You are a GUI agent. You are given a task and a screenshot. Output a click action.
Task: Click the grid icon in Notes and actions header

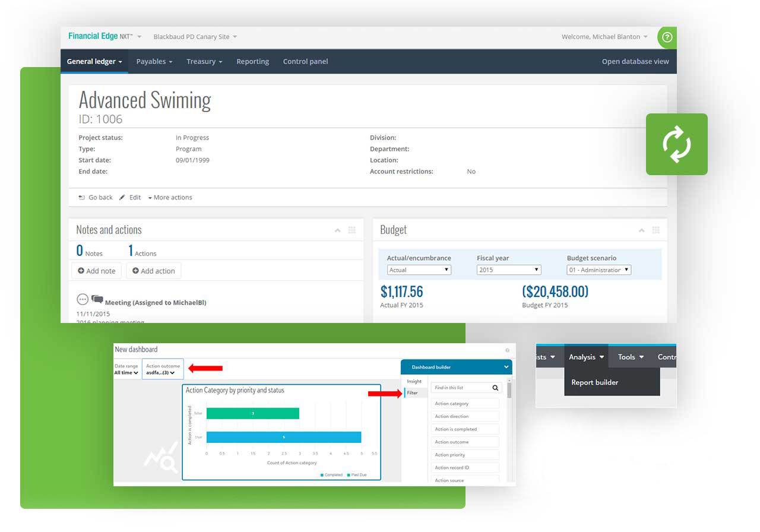[352, 230]
